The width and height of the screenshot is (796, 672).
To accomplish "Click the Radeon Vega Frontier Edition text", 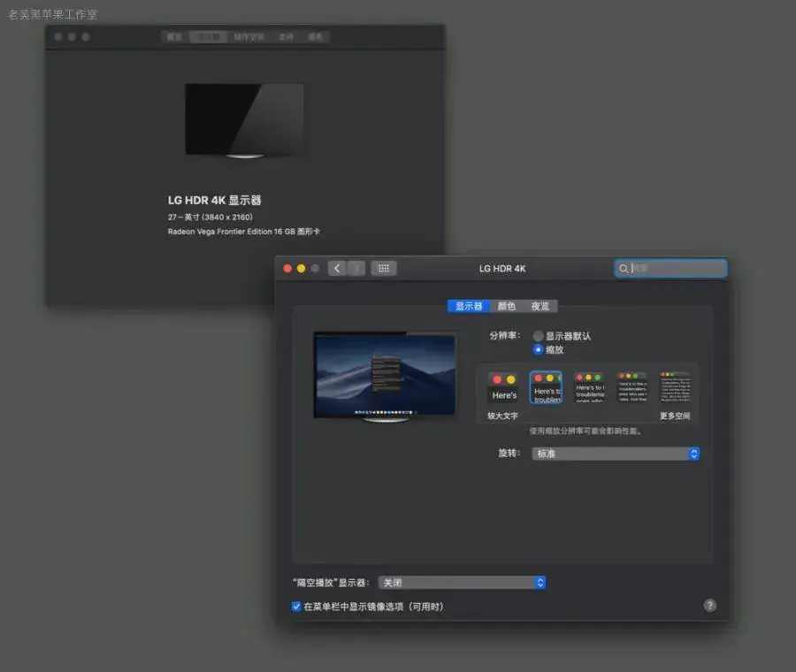I will 244,232.
